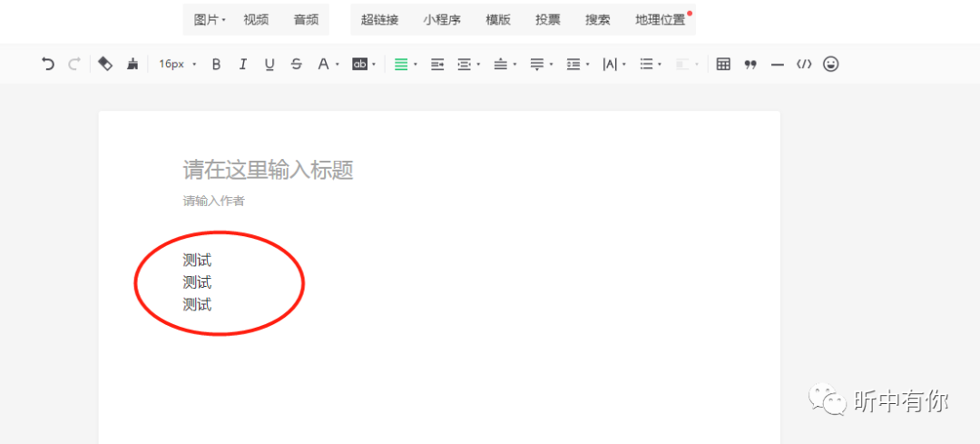Select the 小程序 menu item
The image size is (980, 444).
[x=441, y=20]
